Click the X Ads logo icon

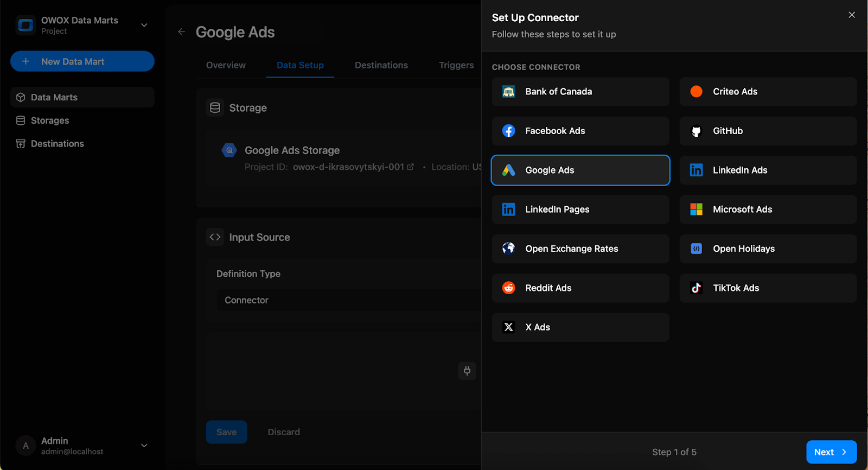pos(508,327)
